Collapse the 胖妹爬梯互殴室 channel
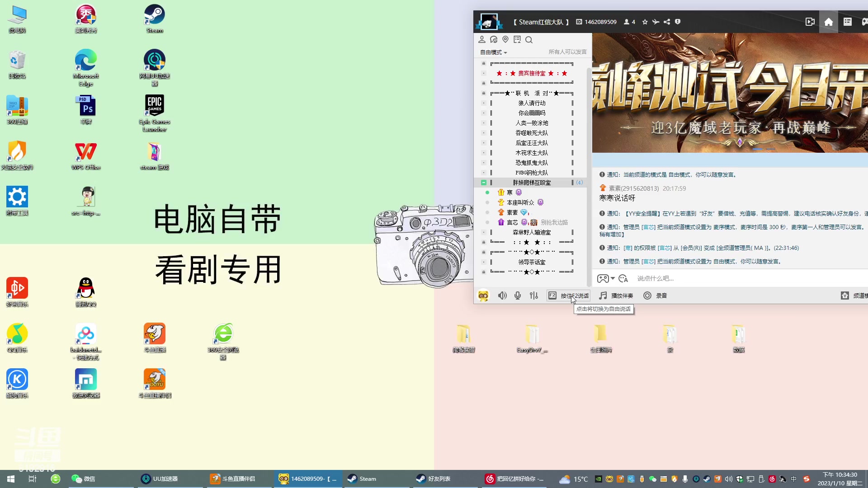Image resolution: width=868 pixels, height=488 pixels. pyautogui.click(x=484, y=183)
